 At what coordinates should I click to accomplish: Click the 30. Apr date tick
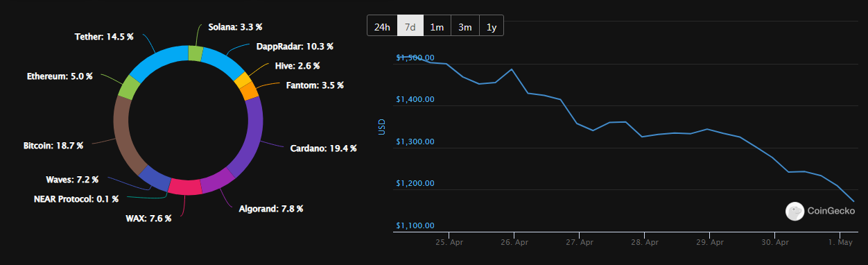point(775,243)
